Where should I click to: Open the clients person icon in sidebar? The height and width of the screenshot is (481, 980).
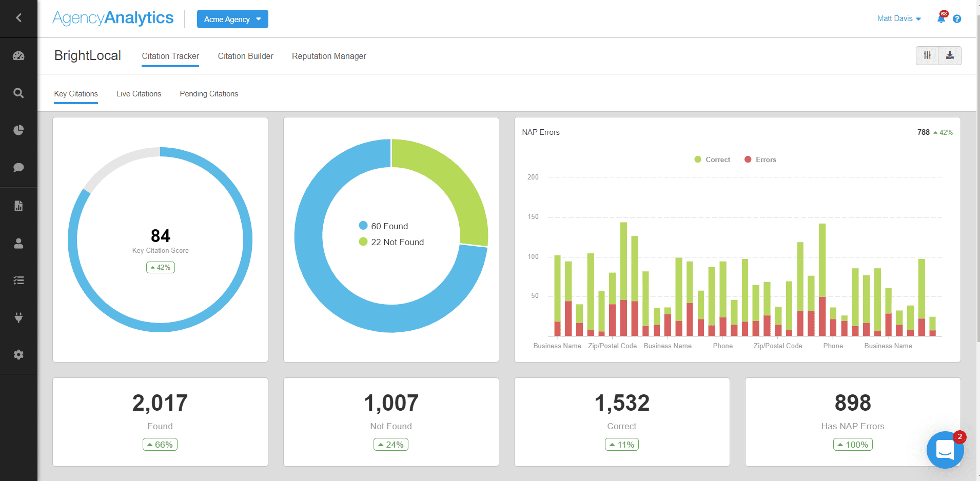tap(18, 244)
